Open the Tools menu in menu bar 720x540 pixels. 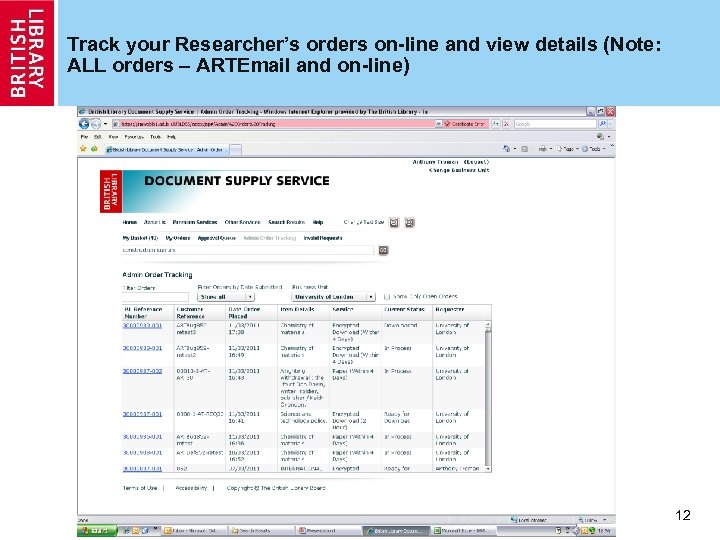click(155, 137)
